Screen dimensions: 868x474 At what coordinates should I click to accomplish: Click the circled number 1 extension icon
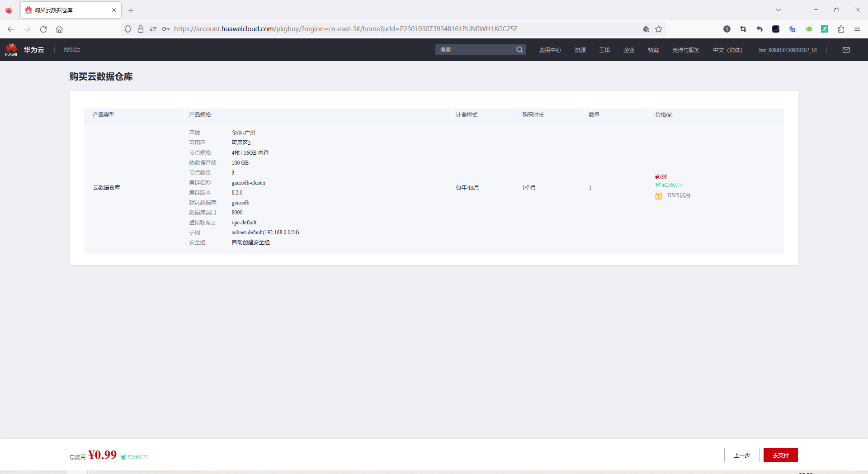(727, 29)
